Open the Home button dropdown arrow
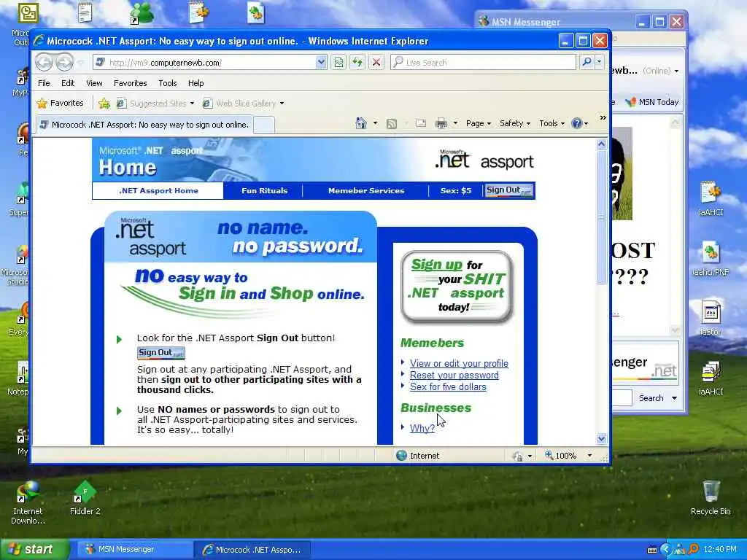This screenshot has height=560, width=747. 375,123
